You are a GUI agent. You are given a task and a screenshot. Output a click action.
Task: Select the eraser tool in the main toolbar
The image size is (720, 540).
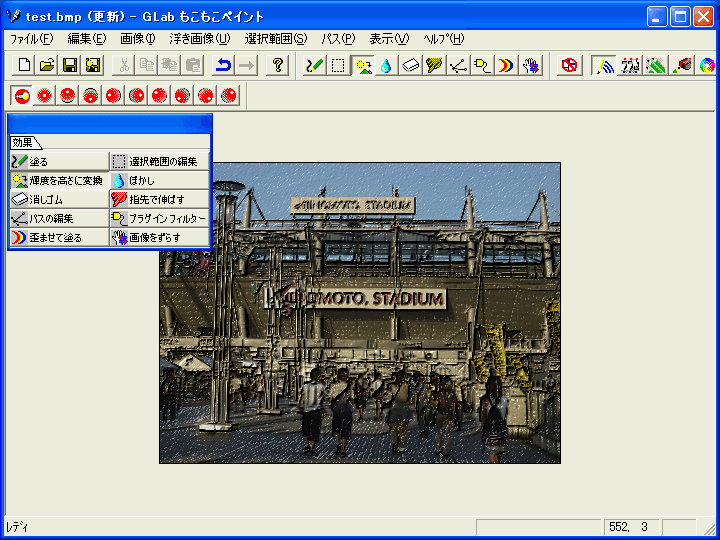410,66
